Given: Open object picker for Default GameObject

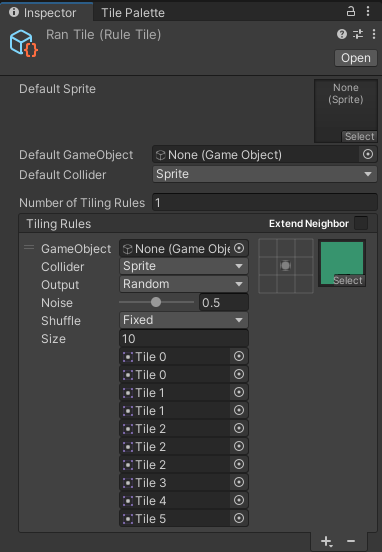Looking at the screenshot, I should tap(368, 154).
